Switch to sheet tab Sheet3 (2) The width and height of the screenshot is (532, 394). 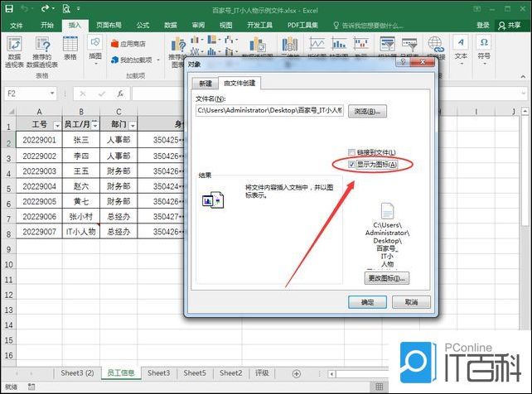[x=77, y=373]
